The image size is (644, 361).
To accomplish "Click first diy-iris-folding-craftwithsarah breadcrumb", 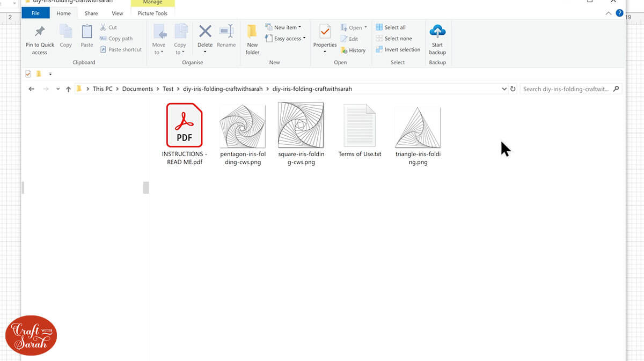I will coord(223,89).
